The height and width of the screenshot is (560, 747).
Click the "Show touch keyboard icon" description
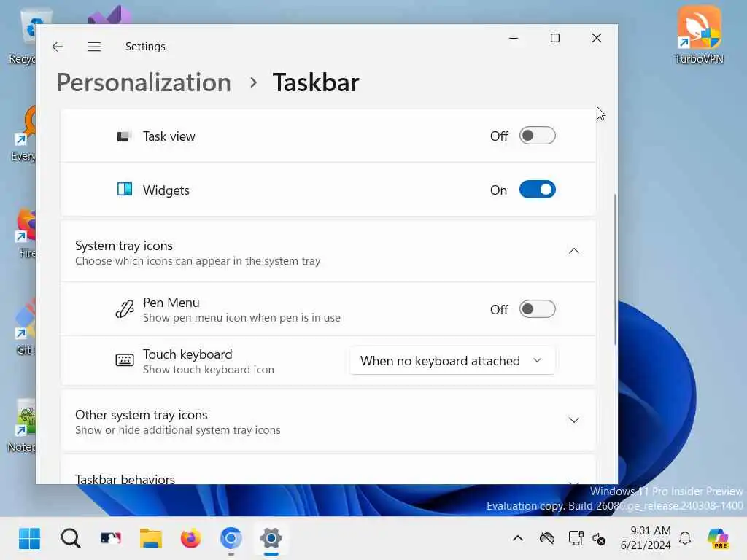[x=208, y=370]
